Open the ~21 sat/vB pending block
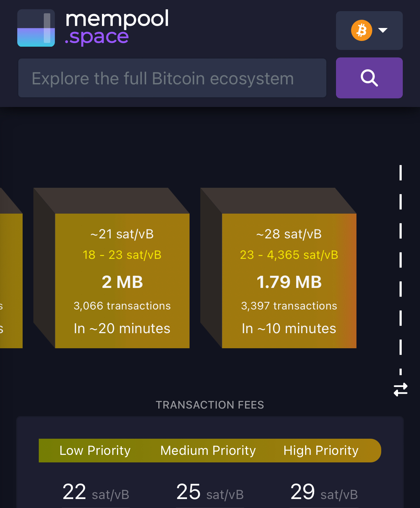This screenshot has height=508, width=420. (x=122, y=281)
